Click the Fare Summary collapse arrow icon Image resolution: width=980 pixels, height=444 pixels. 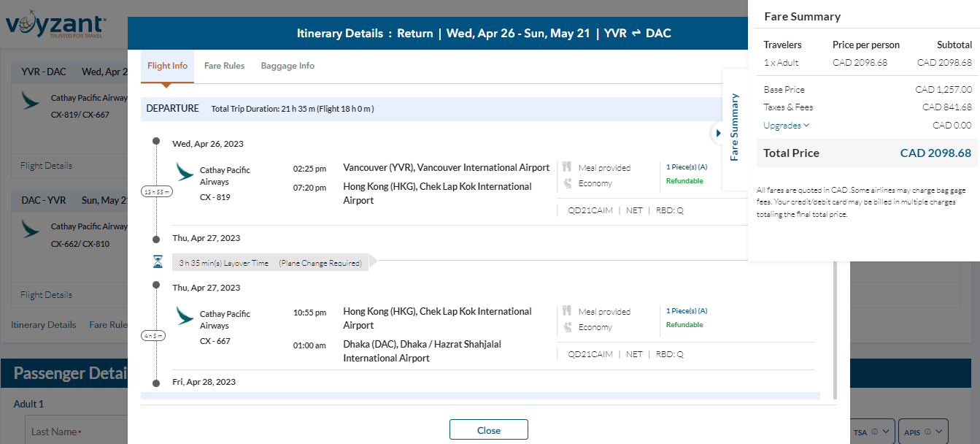click(718, 133)
